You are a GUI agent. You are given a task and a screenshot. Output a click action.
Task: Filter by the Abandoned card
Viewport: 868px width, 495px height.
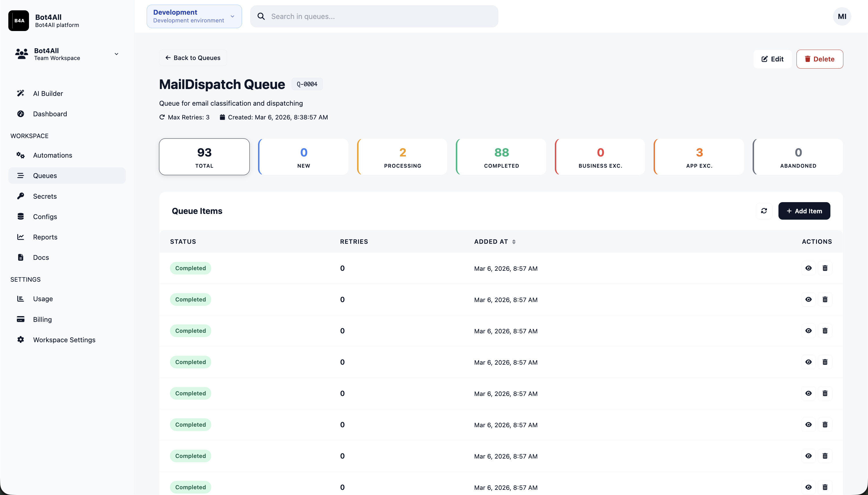798,157
